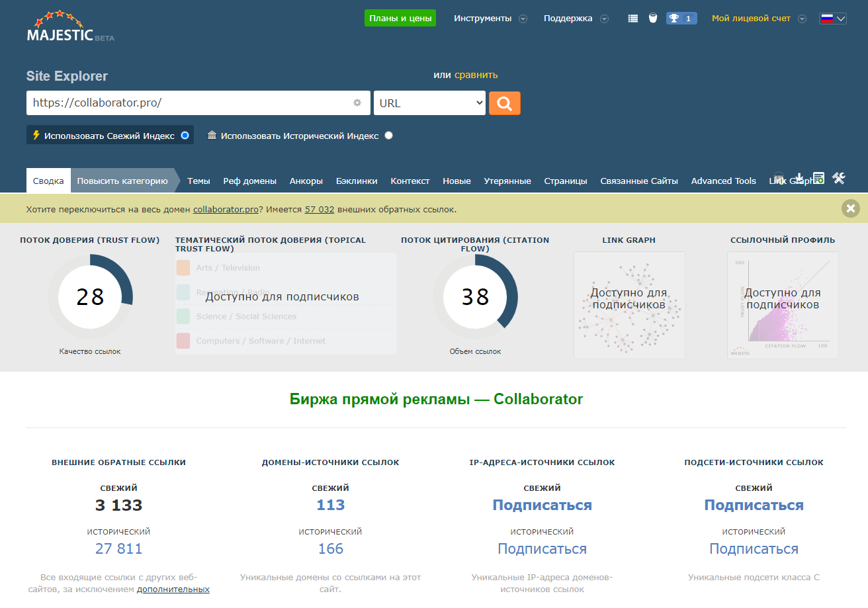Enable the Fresh Index (Свежий Индекс) option

[185, 135]
